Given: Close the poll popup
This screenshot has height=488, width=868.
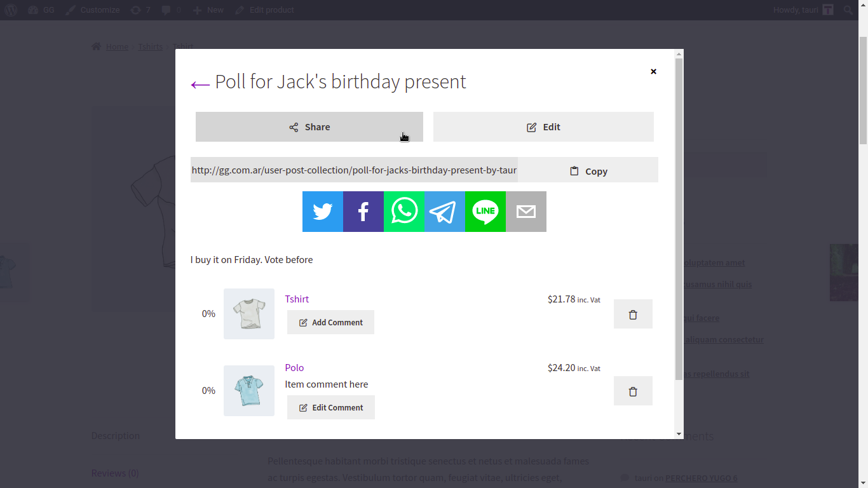Looking at the screenshot, I should tap(653, 71).
